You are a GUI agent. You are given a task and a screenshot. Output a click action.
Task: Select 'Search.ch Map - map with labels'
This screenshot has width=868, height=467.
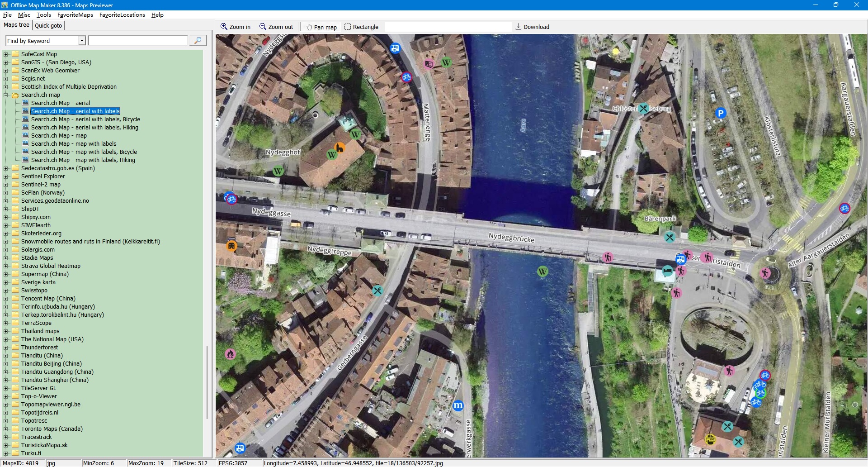coord(74,144)
